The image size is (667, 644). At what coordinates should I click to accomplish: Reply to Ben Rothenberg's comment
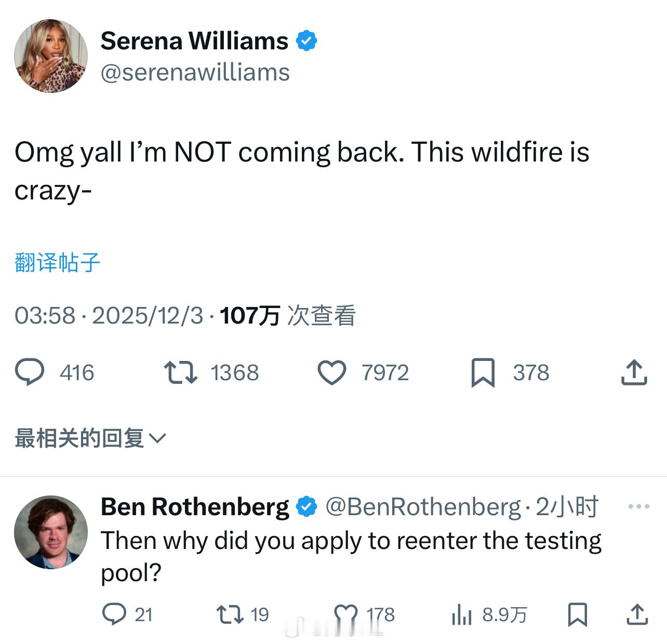[114, 614]
